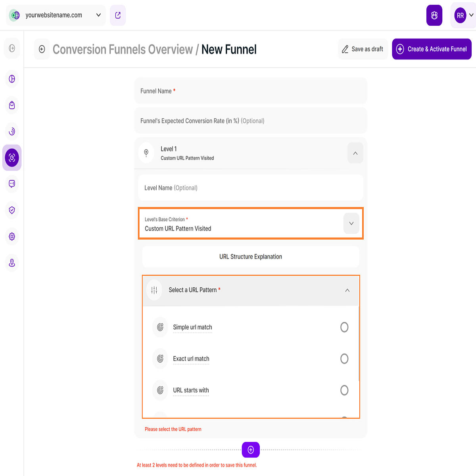This screenshot has height=476, width=476.
Task: Open the pie chart analytics sidebar icon
Action: click(12, 79)
